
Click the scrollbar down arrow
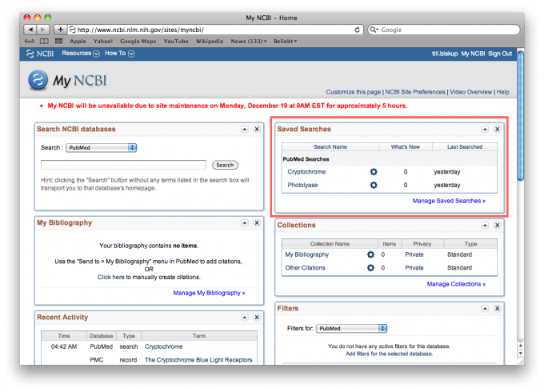coord(521,354)
